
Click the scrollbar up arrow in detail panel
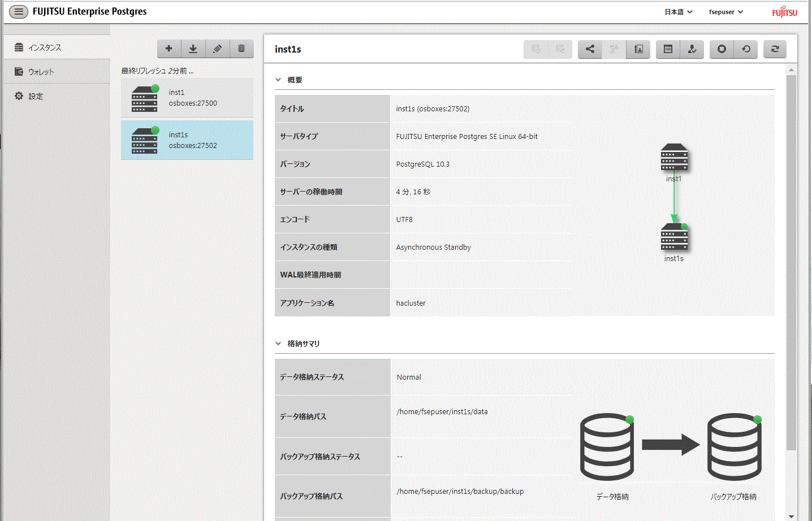tap(791, 70)
